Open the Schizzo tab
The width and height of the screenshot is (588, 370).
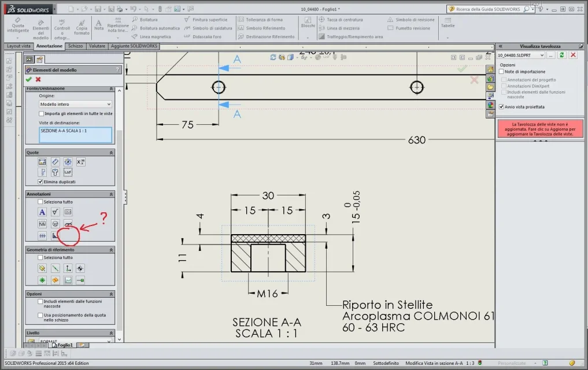pyautogui.click(x=75, y=46)
